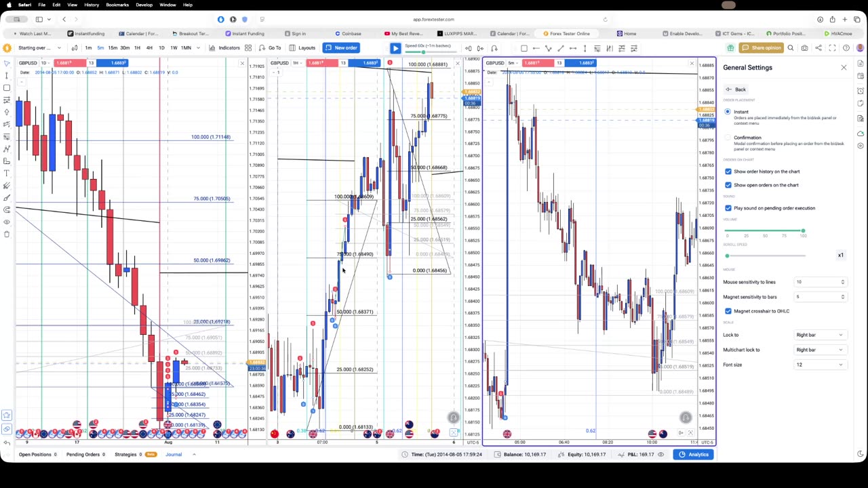Adjust the volume slider in settings

(x=765, y=231)
